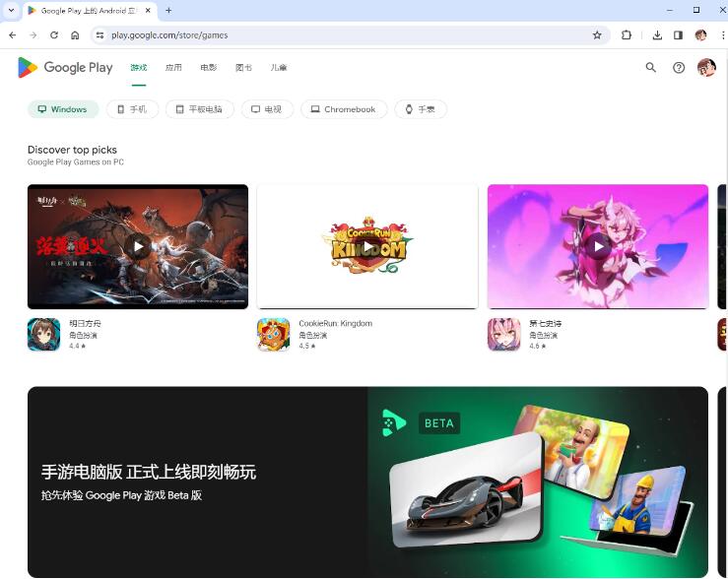Select the Chromebook device filter chip

344,109
